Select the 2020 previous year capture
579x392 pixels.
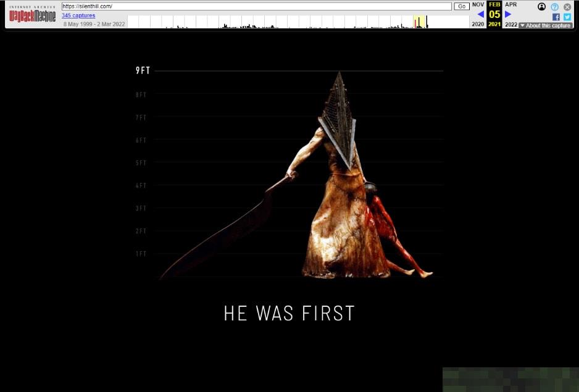478,24
